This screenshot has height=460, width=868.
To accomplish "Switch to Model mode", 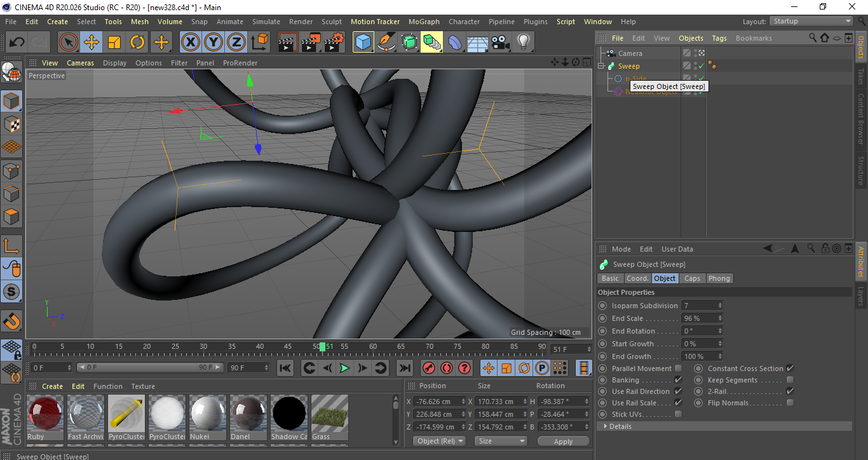I will [11, 101].
